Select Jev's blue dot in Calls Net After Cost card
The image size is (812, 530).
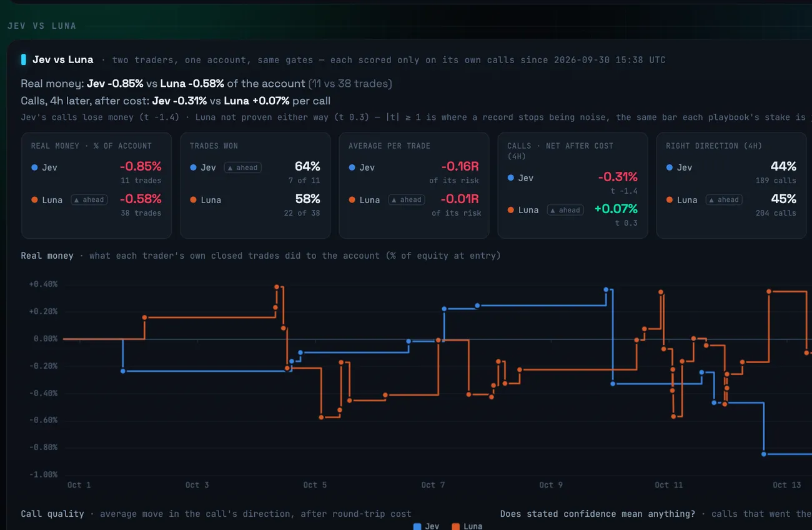pos(510,178)
